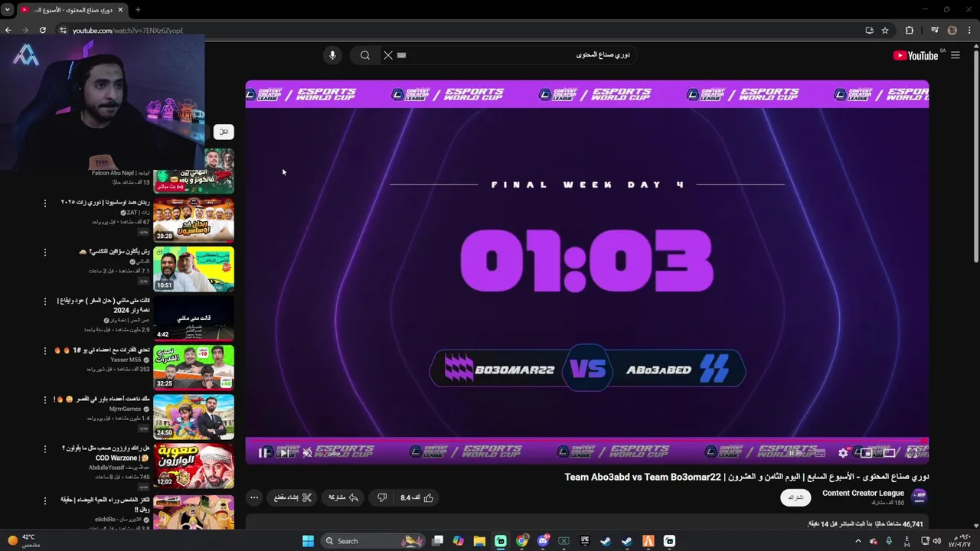
Task: Open a new browser tab
Action: [x=138, y=10]
